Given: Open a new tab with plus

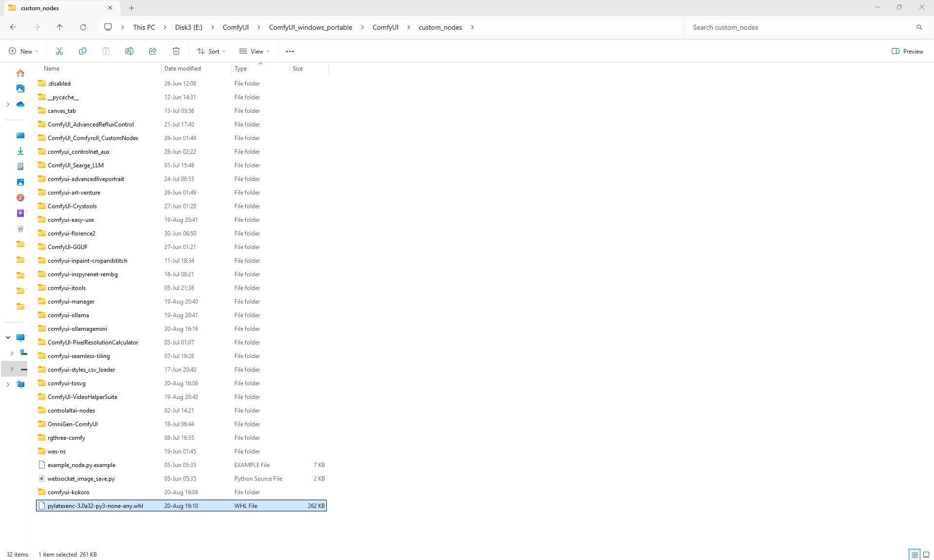Looking at the screenshot, I should coord(132,8).
